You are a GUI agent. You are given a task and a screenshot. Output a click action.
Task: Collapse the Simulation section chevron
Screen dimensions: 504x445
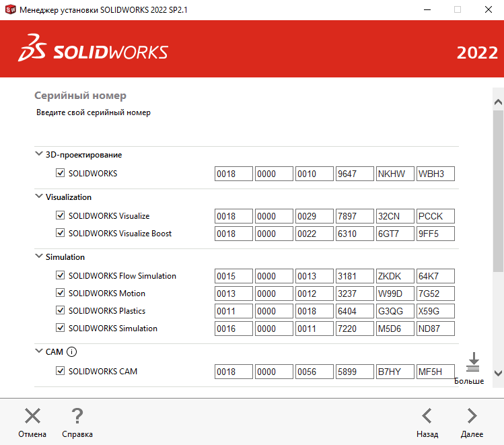tap(39, 256)
